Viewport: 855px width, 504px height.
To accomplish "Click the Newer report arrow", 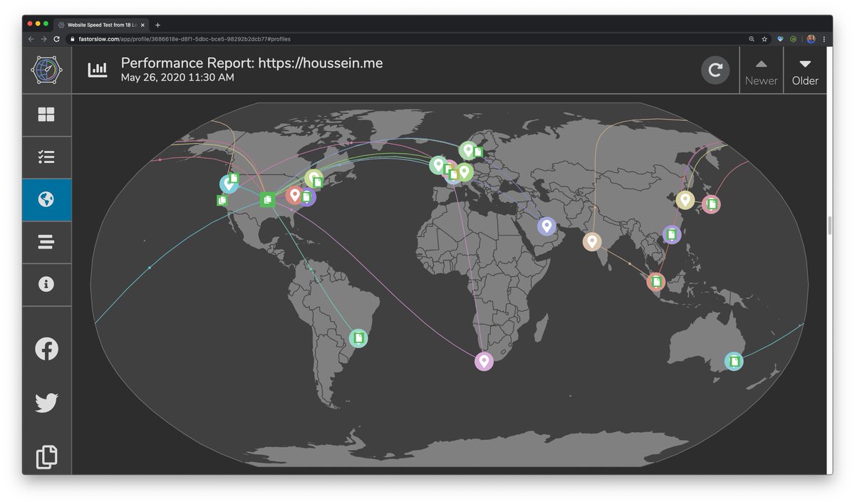I will pos(761,70).
